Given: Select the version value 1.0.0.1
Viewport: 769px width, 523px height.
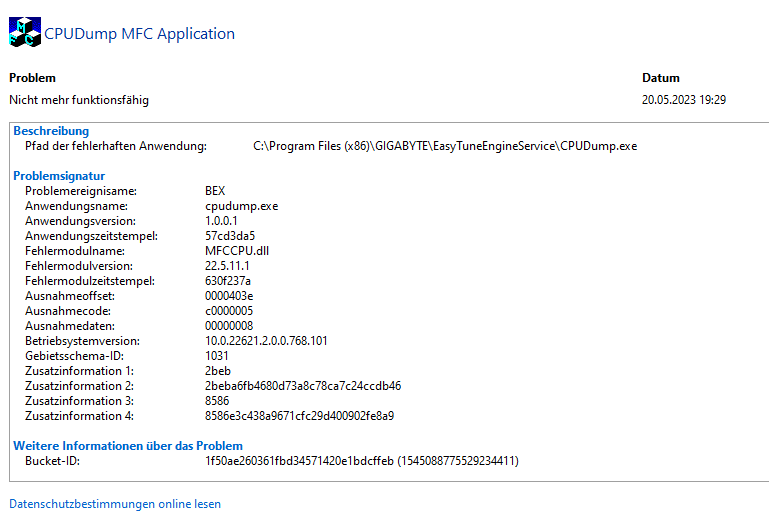Looking at the screenshot, I should tap(221, 221).
